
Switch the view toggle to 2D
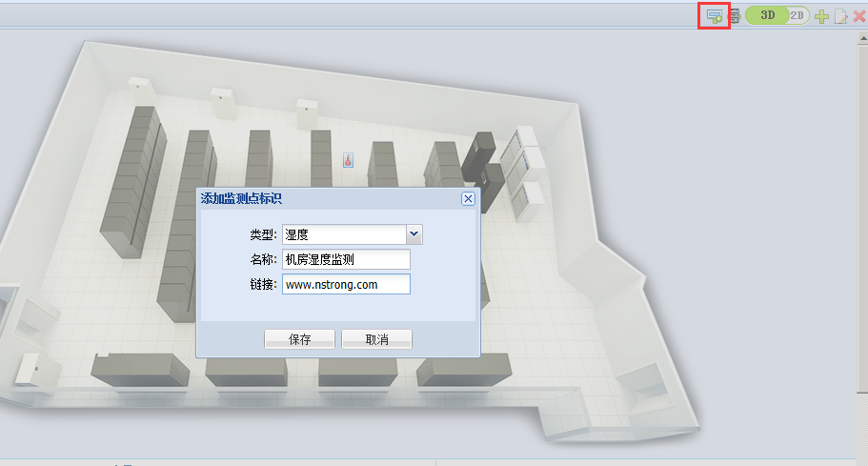pos(797,15)
